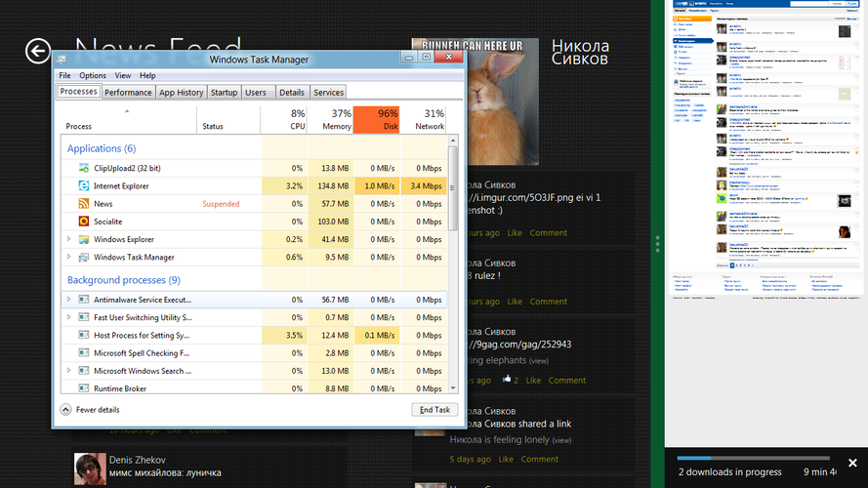This screenshot has height=488, width=868.
Task: Expand the Windows Task Manager process group
Action: (x=69, y=257)
